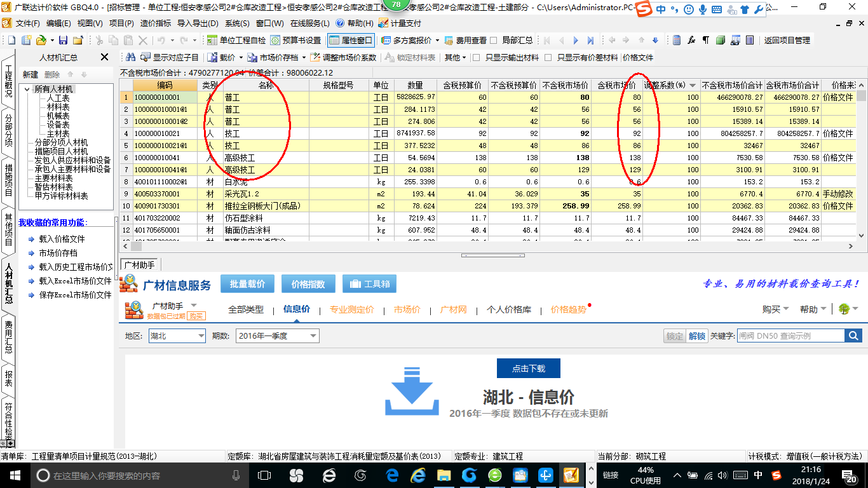This screenshot has width=868, height=488.
Task: Select 人工表 in the tree
Action: [x=58, y=98]
